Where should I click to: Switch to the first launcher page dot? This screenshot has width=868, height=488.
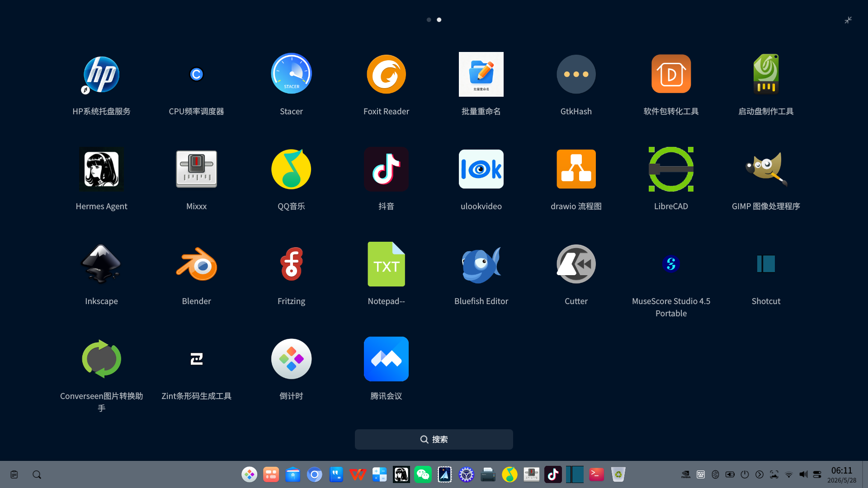pos(429,20)
